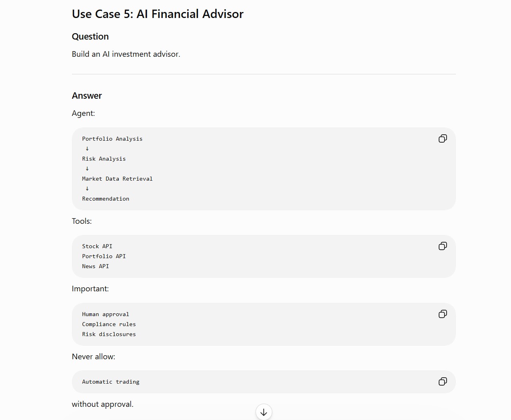The height and width of the screenshot is (420, 511).
Task: Click the 'without approval.' text
Action: coord(103,404)
